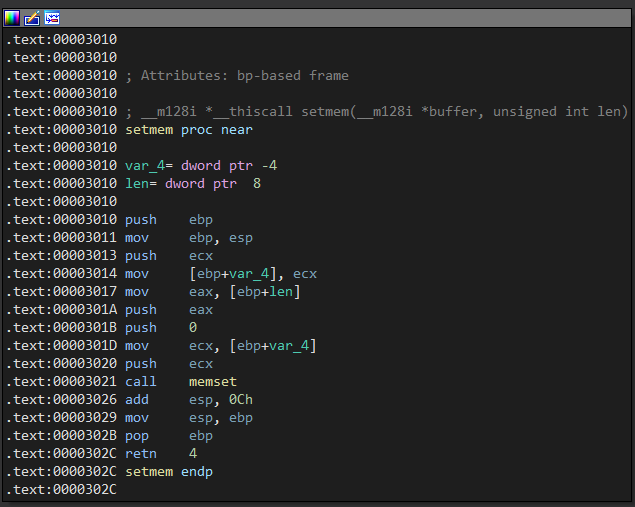This screenshot has height=507, width=635.
Task: Click the graph node group icon
Action: [x=52, y=18]
